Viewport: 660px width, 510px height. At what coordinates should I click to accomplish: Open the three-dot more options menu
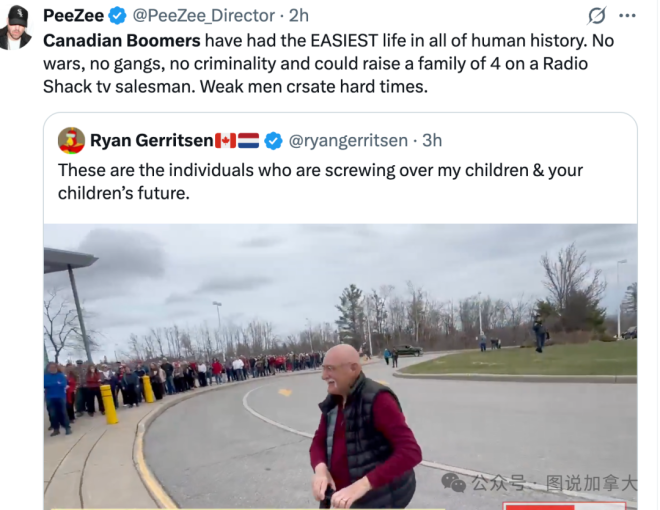(x=627, y=16)
